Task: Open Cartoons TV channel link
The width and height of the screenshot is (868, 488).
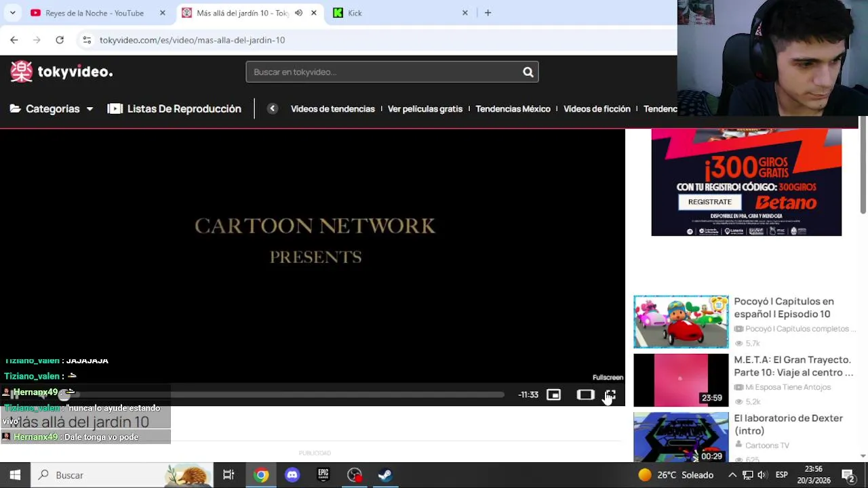Action: (767, 445)
